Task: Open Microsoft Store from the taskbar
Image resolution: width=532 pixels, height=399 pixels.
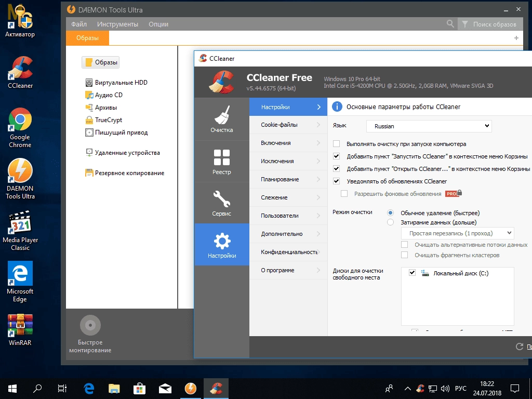Action: click(139, 389)
